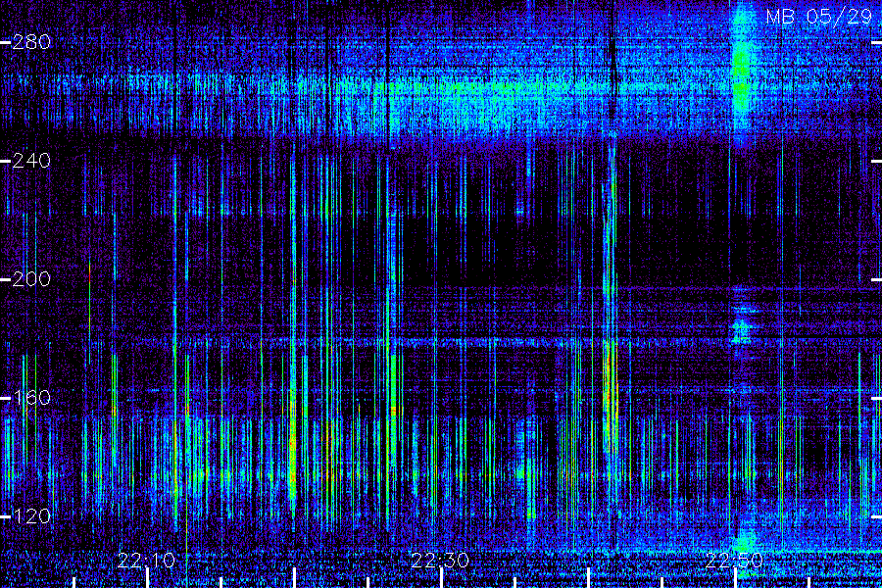Click the 22:50 time axis label

point(734,561)
